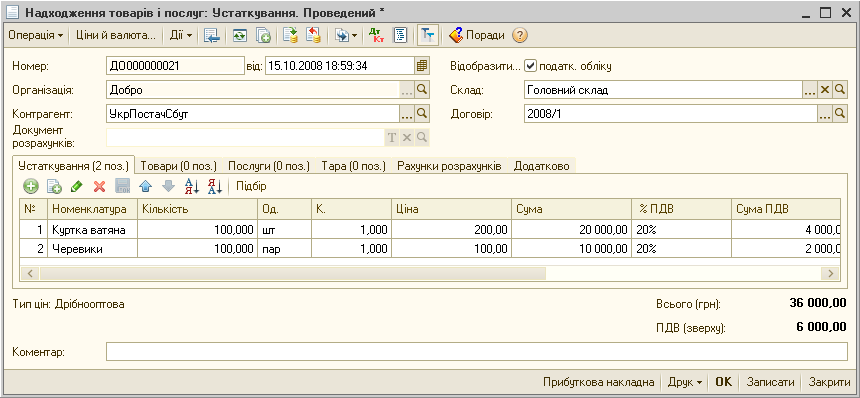The height and width of the screenshot is (398, 860).
Task: Click the refresh document toolbar icon
Action: tap(240, 36)
